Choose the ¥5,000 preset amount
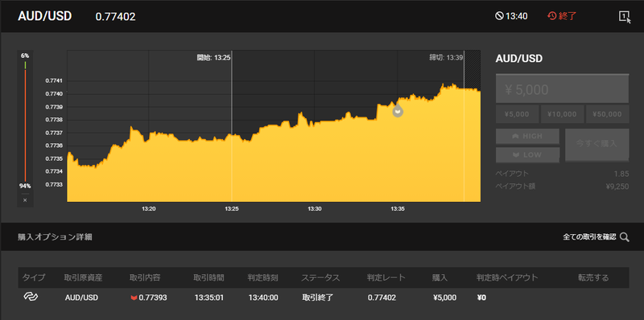Viewport: 644px width, 320px height. click(x=517, y=114)
